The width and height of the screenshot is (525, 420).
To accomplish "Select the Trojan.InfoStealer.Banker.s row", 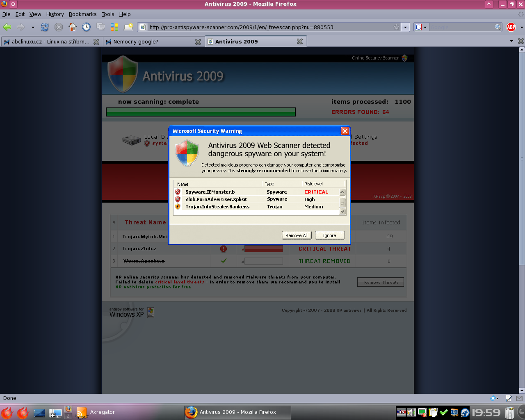I will (x=257, y=207).
